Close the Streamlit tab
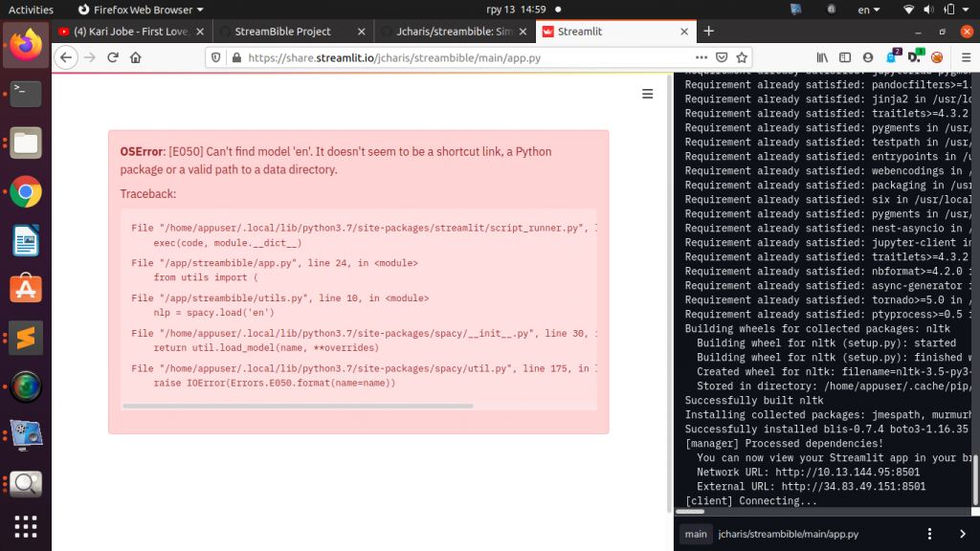This screenshot has height=551, width=980. click(x=684, y=32)
